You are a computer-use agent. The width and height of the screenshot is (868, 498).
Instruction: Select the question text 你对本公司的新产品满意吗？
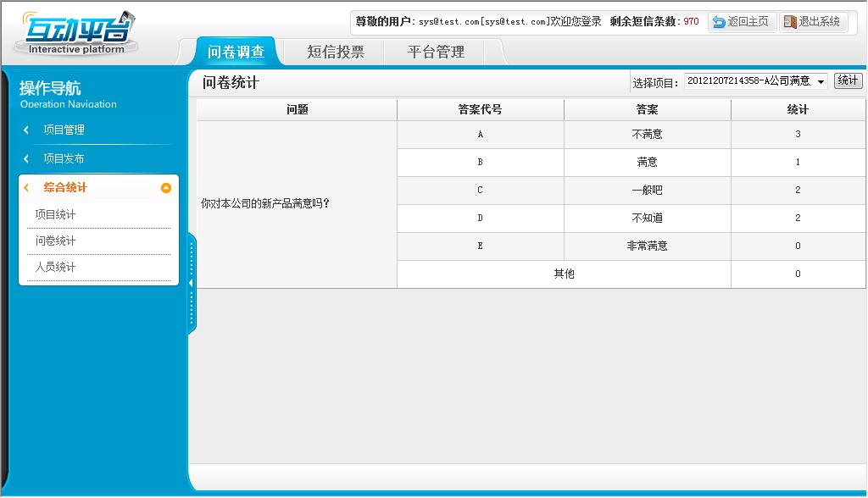(x=265, y=203)
